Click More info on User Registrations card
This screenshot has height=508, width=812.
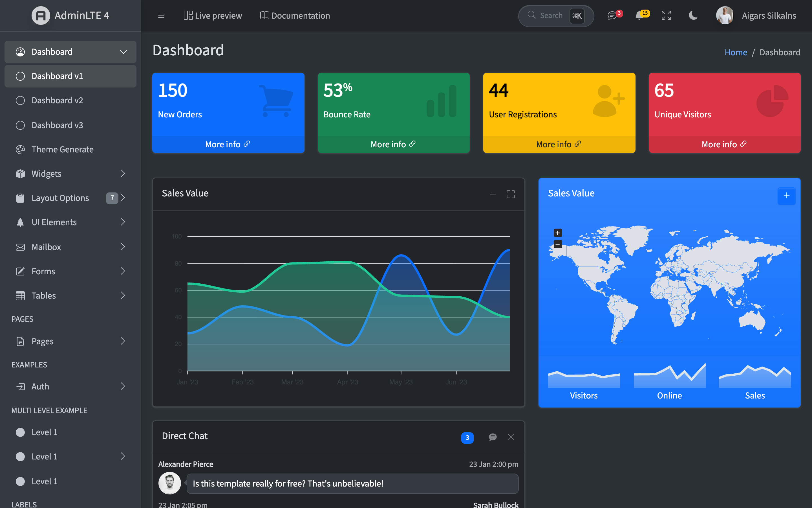pos(559,144)
